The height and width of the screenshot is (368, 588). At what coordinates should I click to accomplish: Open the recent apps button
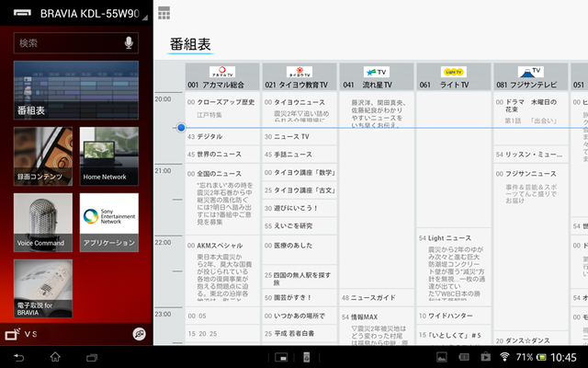[x=92, y=356]
